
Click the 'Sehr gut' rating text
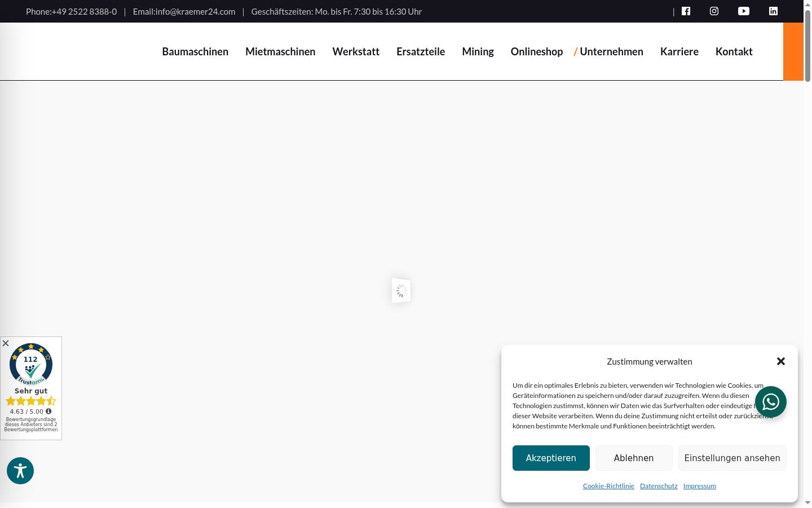pyautogui.click(x=31, y=391)
